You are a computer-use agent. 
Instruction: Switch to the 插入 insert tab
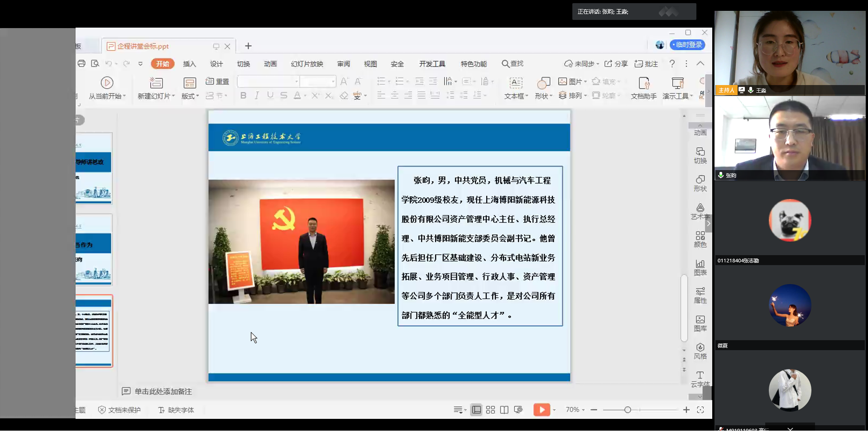pyautogui.click(x=189, y=64)
